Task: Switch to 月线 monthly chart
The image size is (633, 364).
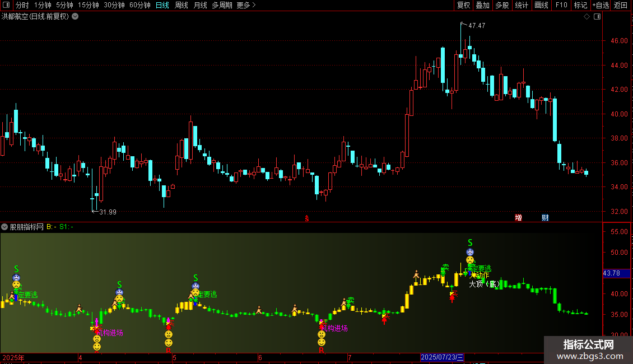Action: click(x=200, y=5)
